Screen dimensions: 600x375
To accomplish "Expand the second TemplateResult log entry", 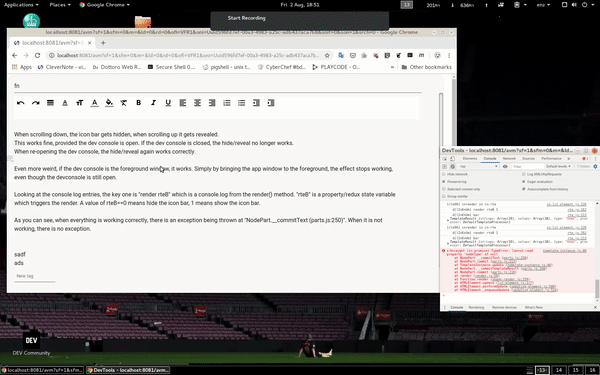I will pyautogui.click(x=448, y=243).
